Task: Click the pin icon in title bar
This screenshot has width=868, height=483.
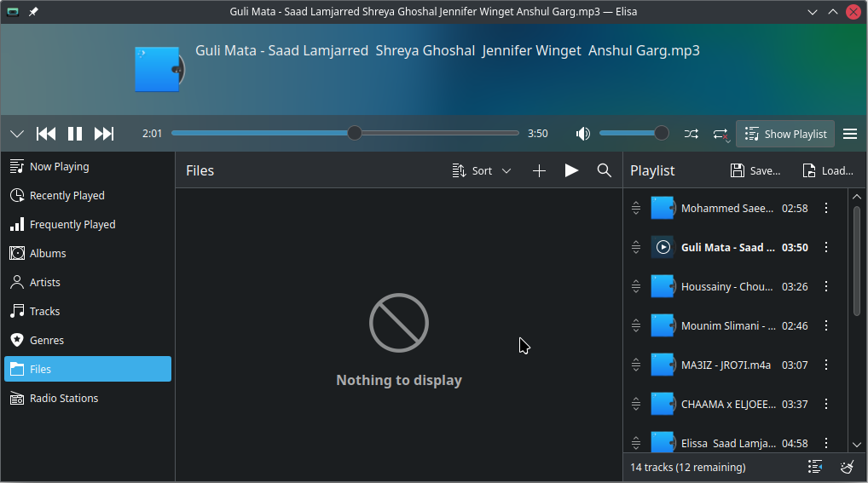Action: 33,12
